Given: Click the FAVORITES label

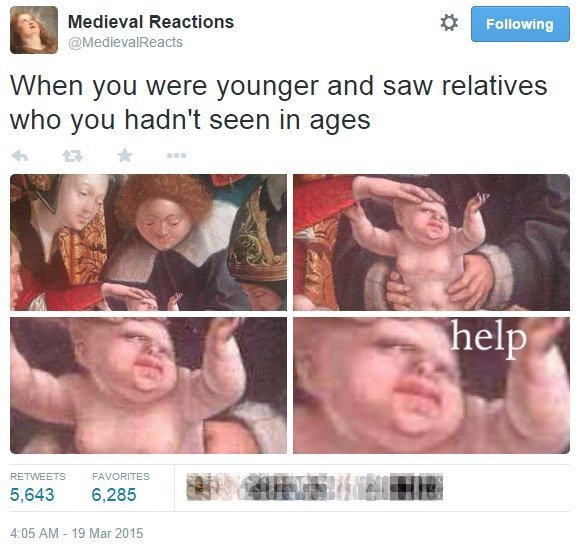Looking at the screenshot, I should click(x=121, y=476).
